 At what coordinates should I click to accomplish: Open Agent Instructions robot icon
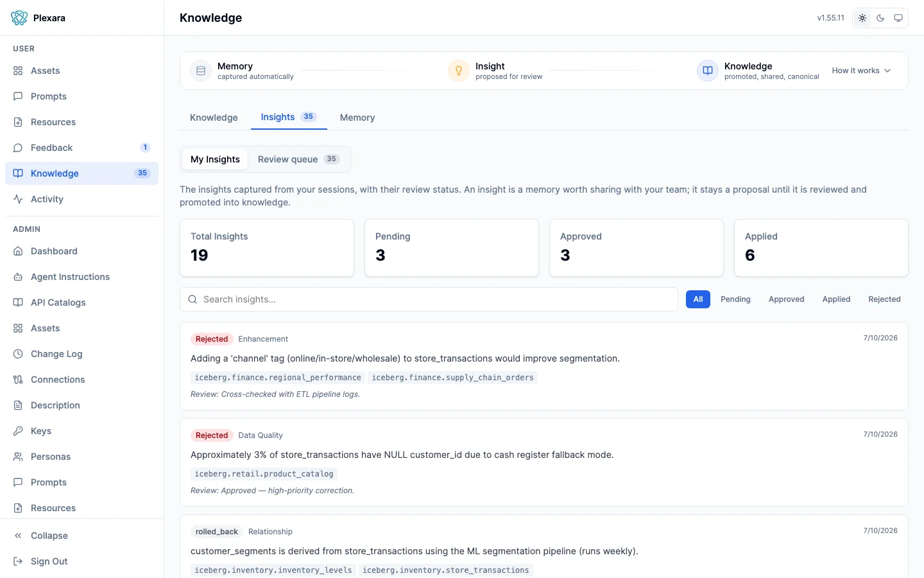[18, 277]
